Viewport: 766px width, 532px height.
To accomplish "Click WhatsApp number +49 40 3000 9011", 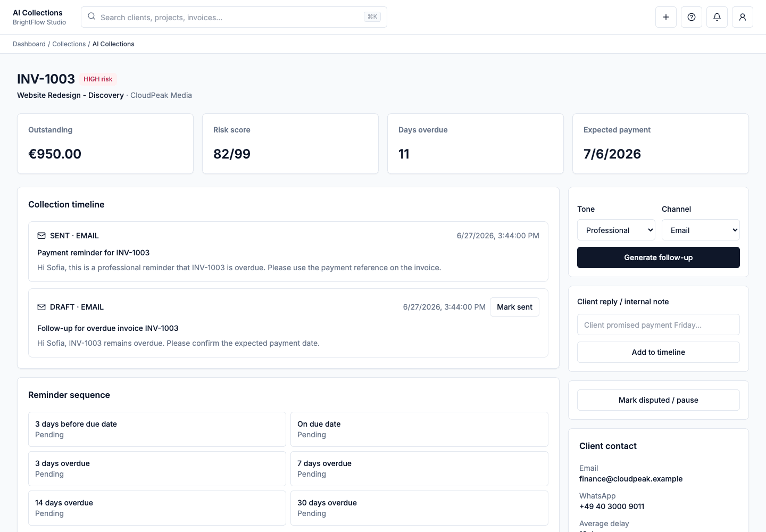I will (612, 506).
